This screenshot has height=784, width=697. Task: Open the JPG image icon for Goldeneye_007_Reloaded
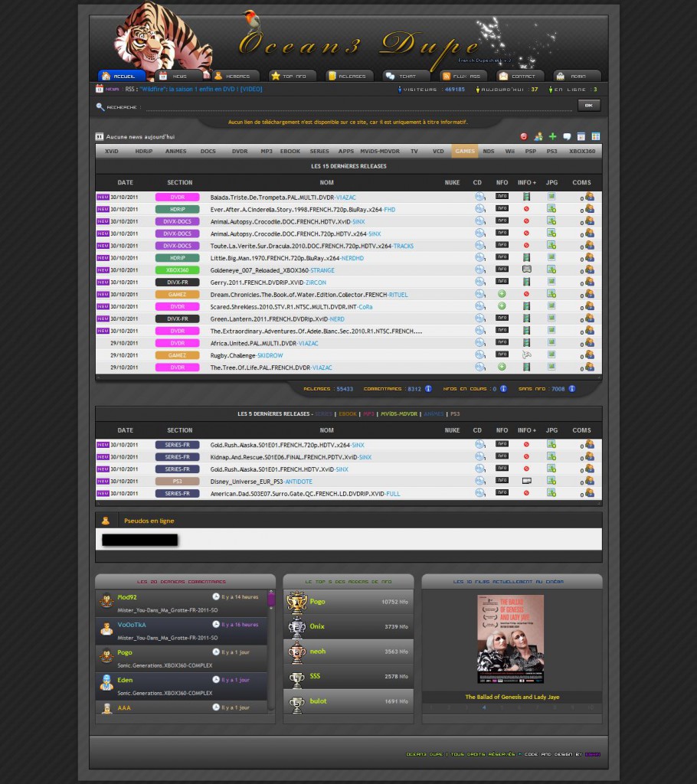click(551, 269)
